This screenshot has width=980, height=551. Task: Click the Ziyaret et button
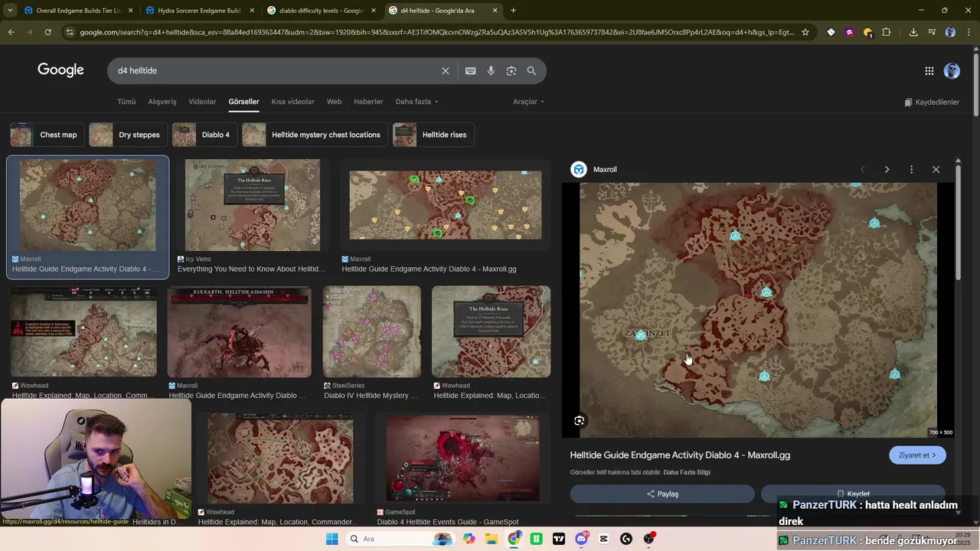tap(917, 455)
